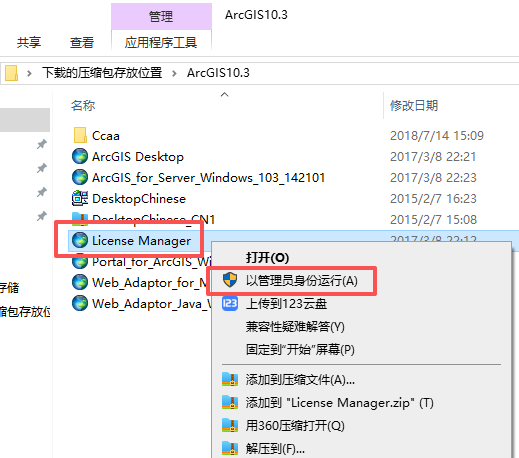
Task: Click the Portal_for_ArcGIS globe icon
Action: tap(80, 262)
